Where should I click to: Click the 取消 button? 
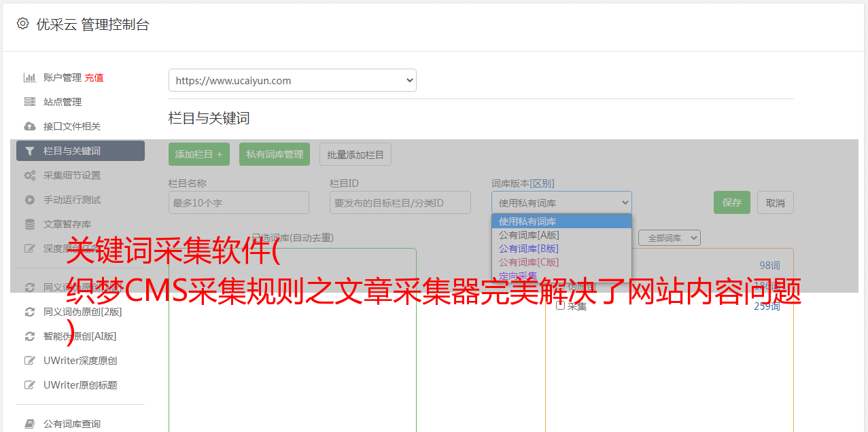(x=776, y=202)
